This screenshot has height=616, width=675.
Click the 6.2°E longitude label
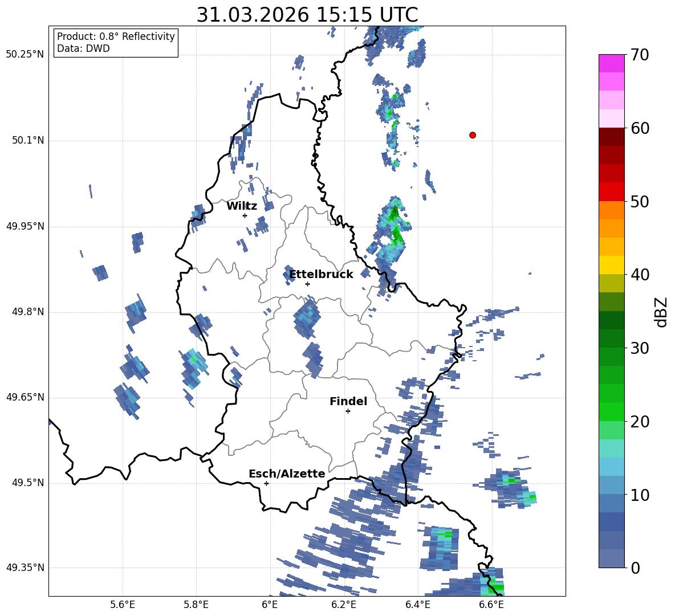coord(344,605)
